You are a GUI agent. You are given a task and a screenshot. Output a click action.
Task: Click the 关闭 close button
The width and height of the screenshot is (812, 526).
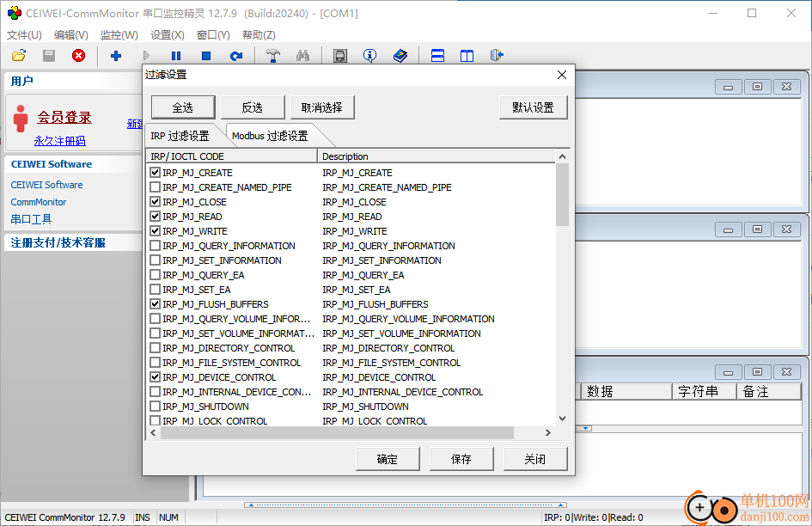click(535, 459)
